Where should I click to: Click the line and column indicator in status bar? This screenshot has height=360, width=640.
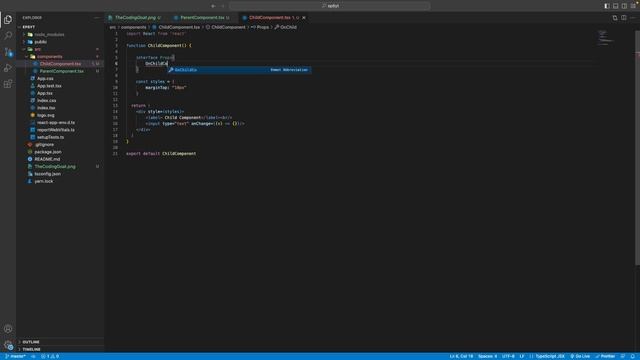click(461, 356)
